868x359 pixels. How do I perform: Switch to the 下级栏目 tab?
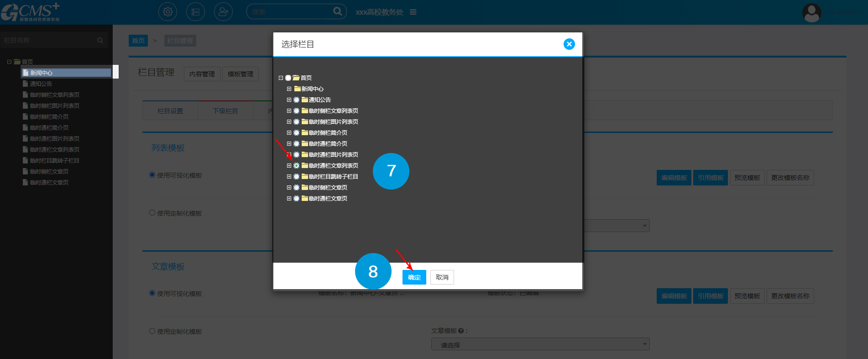(225, 111)
